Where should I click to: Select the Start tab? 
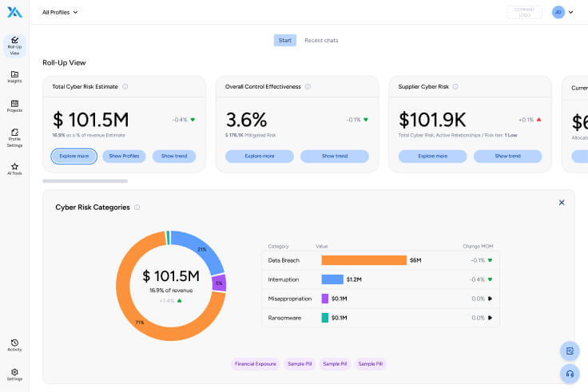click(284, 40)
